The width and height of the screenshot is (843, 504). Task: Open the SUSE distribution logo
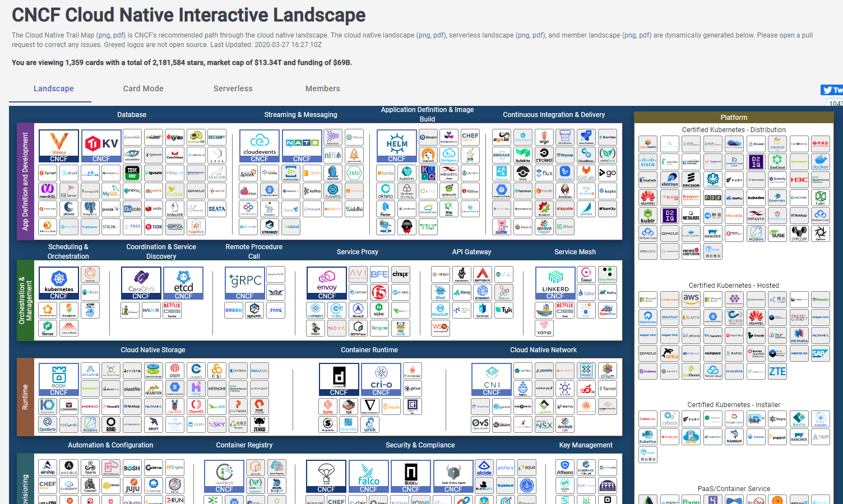pyautogui.click(x=777, y=233)
